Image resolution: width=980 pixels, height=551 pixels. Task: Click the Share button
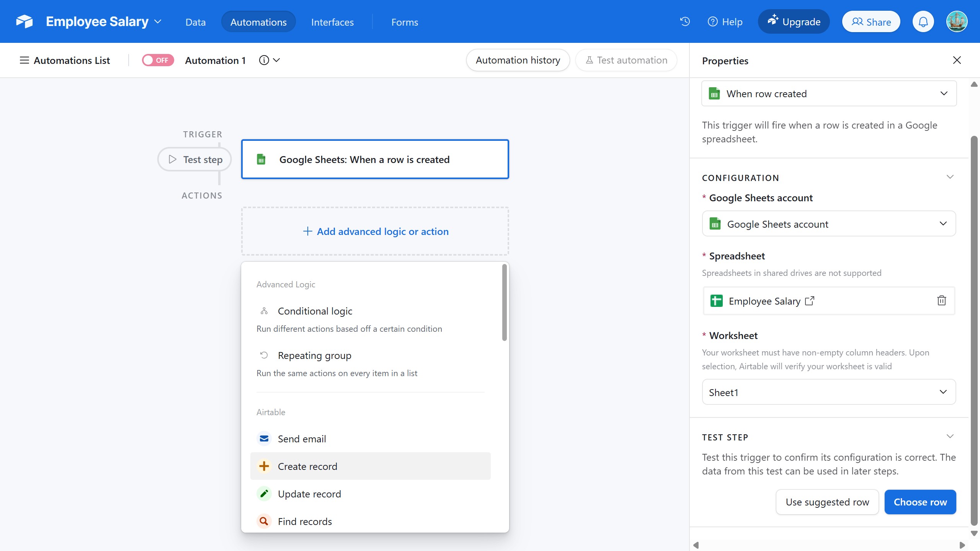tap(871, 22)
